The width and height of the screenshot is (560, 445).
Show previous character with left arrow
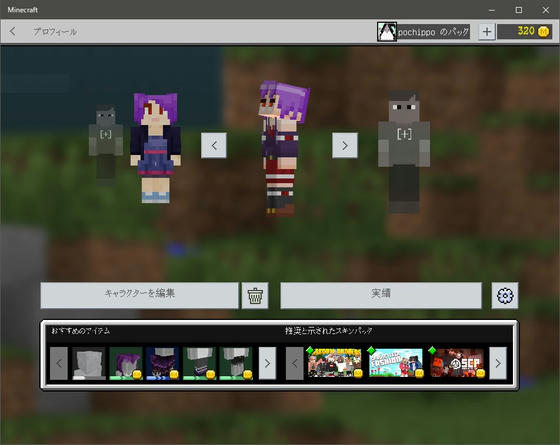214,145
